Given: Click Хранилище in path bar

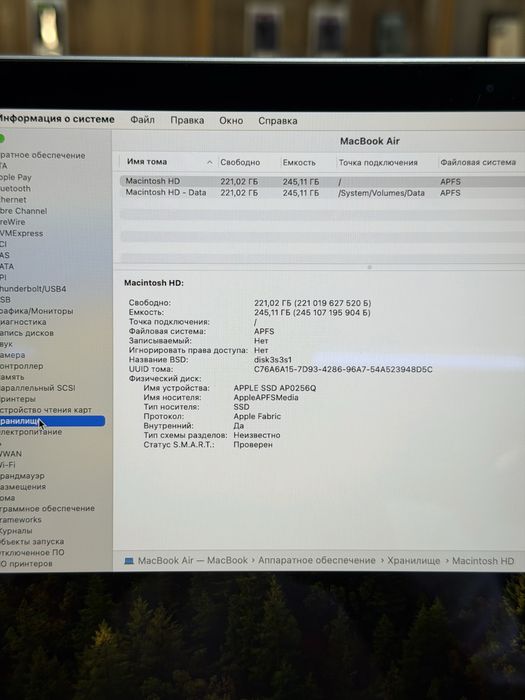Looking at the screenshot, I should click(413, 561).
